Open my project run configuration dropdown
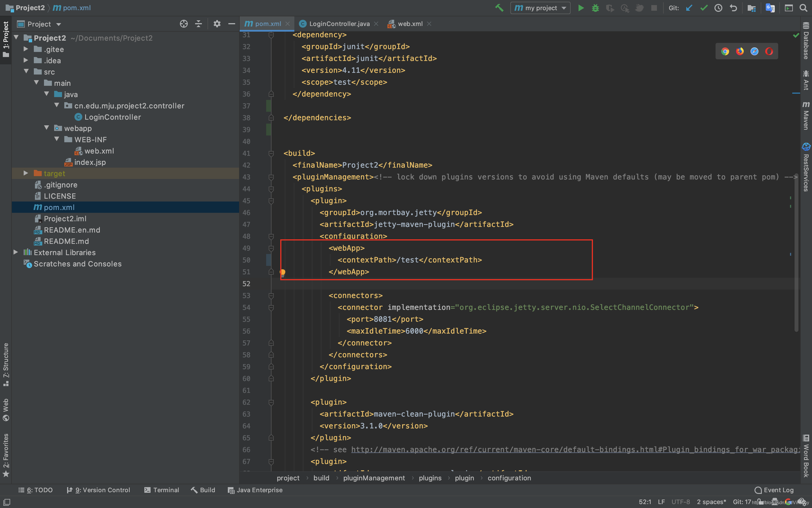 point(540,8)
